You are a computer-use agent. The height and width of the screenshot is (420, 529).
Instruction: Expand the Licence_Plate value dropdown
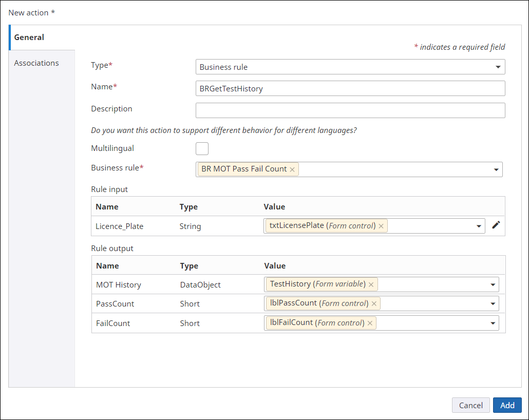(x=479, y=226)
